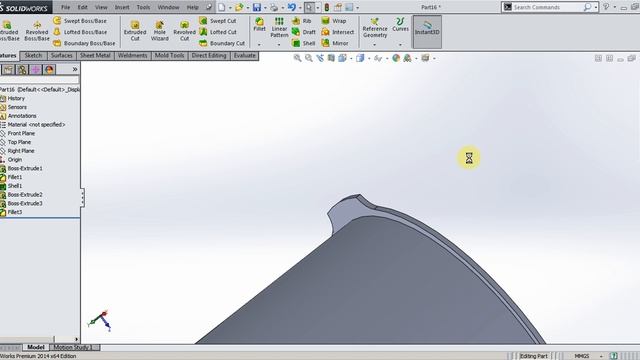
Task: Select the Revolved Cut tool
Action: click(x=184, y=31)
